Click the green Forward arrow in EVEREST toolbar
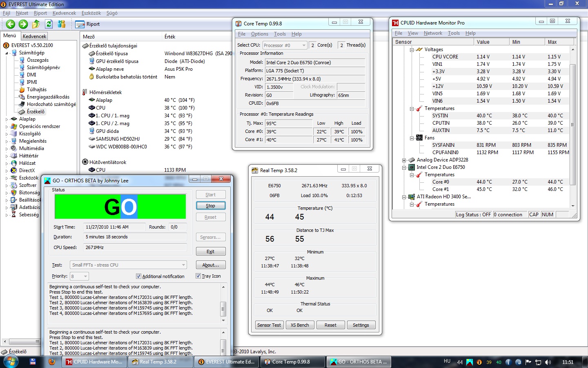588x368 pixels. click(23, 24)
